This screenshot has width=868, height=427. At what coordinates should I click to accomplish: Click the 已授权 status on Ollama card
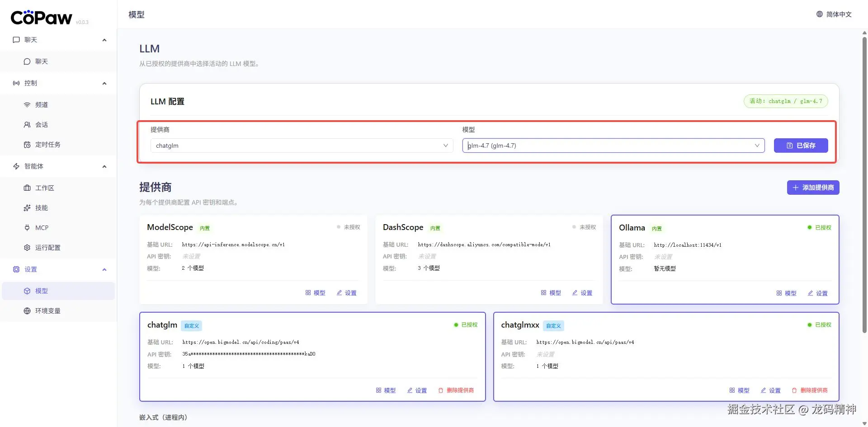tap(819, 227)
